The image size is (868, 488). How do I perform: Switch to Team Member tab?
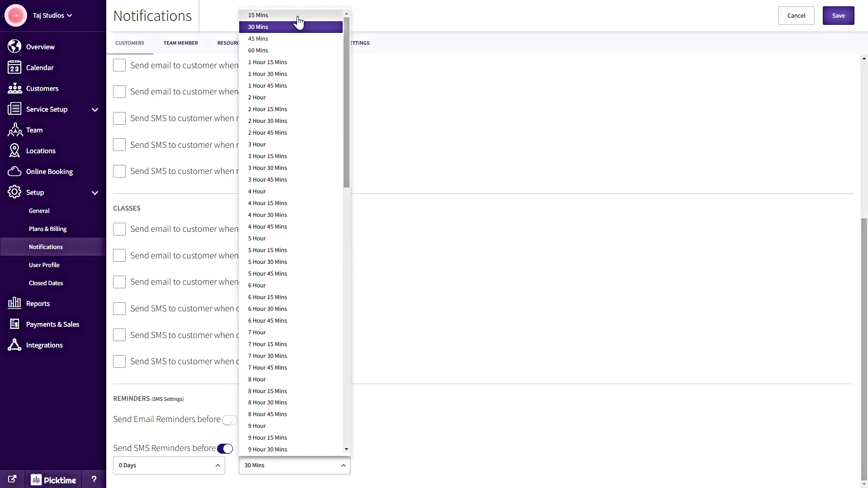(180, 43)
